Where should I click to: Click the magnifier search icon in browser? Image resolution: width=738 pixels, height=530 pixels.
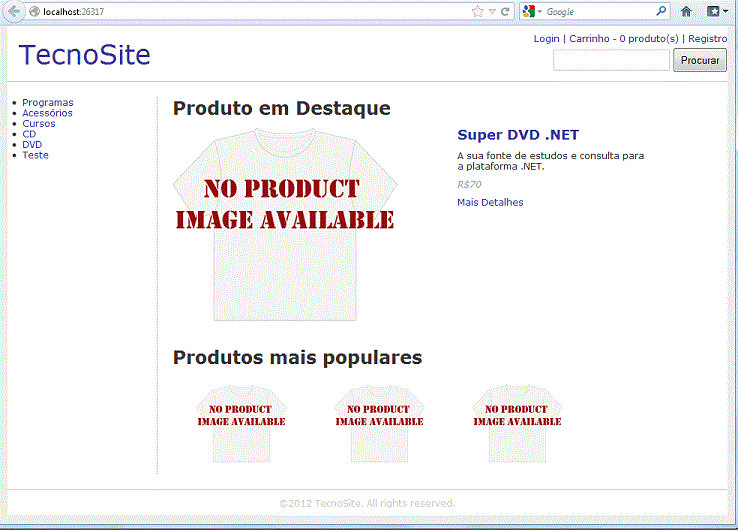pos(661,11)
